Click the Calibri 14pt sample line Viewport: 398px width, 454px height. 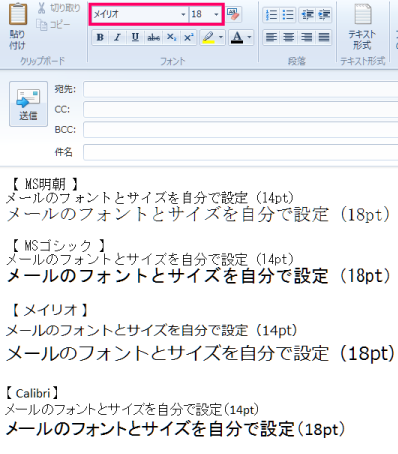(132, 410)
